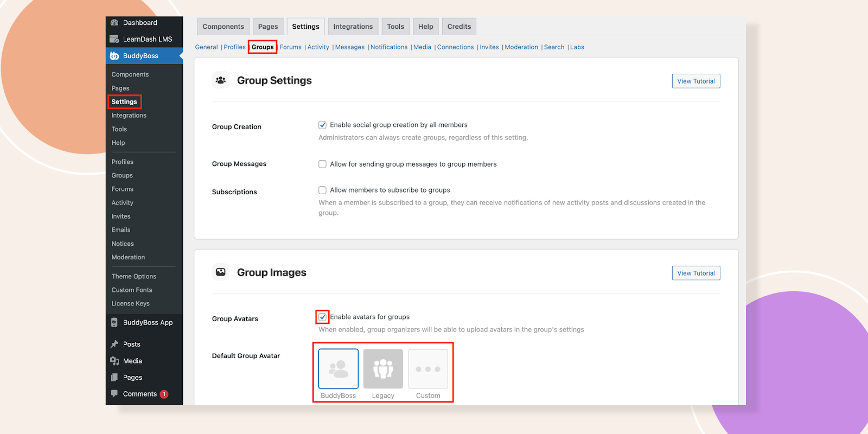Open Invites in sidebar submenu
Viewport: 868px width, 434px height.
pos(121,216)
